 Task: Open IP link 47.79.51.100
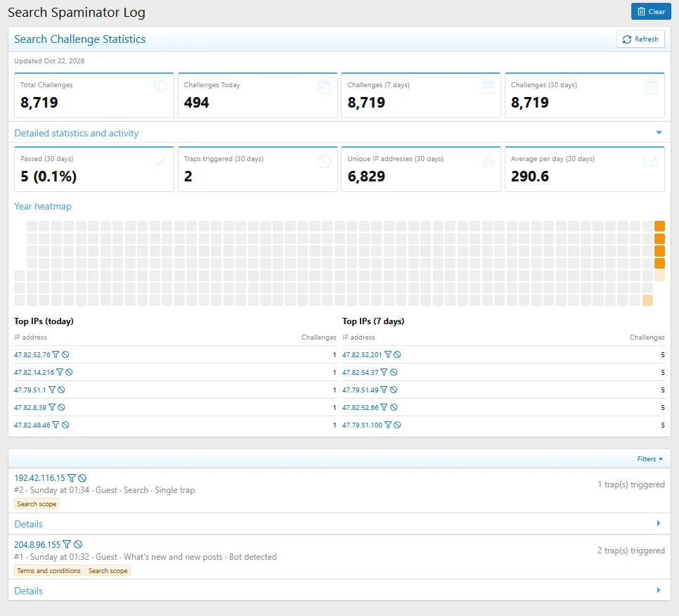coord(363,425)
